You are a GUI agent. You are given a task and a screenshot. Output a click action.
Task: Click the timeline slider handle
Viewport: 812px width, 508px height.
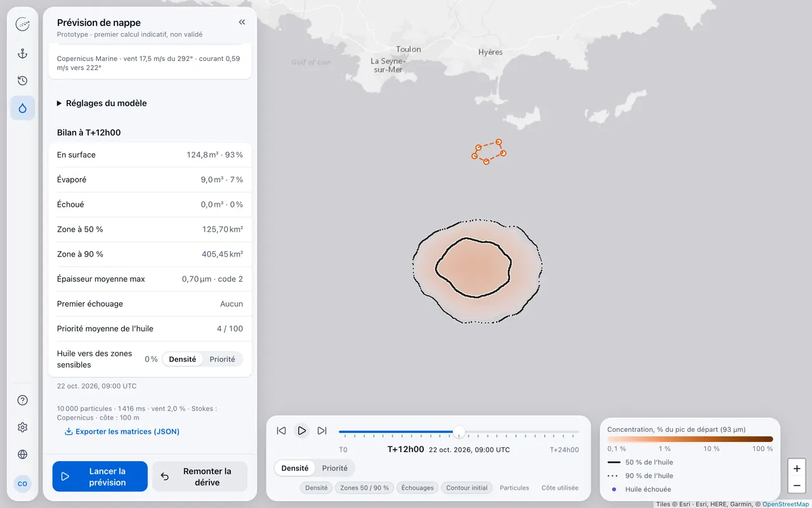(x=459, y=432)
